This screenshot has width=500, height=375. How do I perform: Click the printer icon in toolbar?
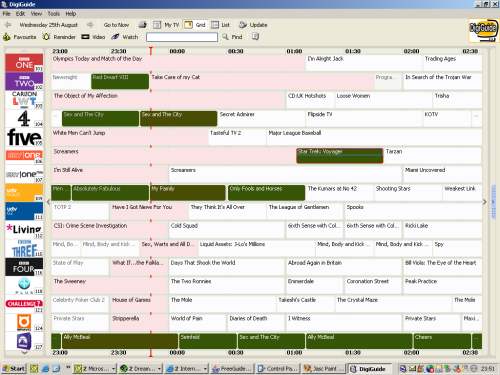142,25
